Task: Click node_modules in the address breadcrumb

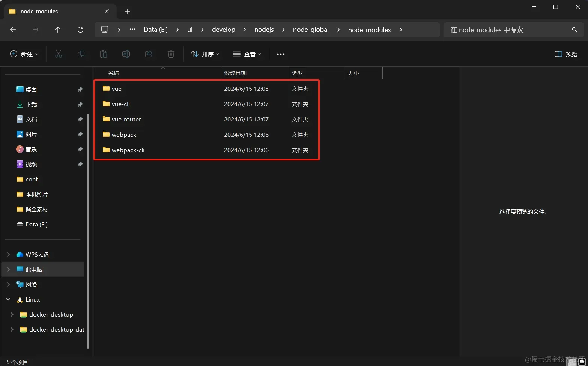Action: coord(370,30)
